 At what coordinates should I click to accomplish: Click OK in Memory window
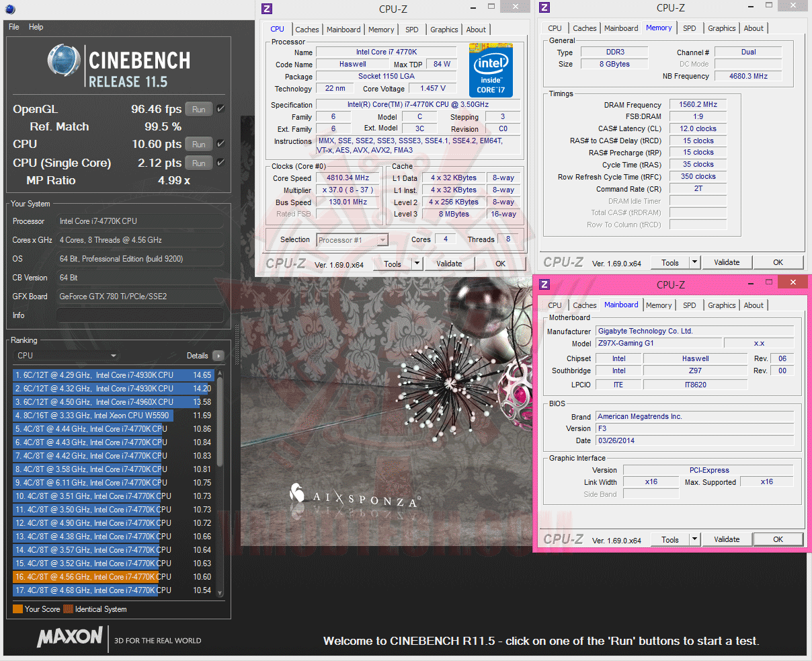[x=778, y=262]
